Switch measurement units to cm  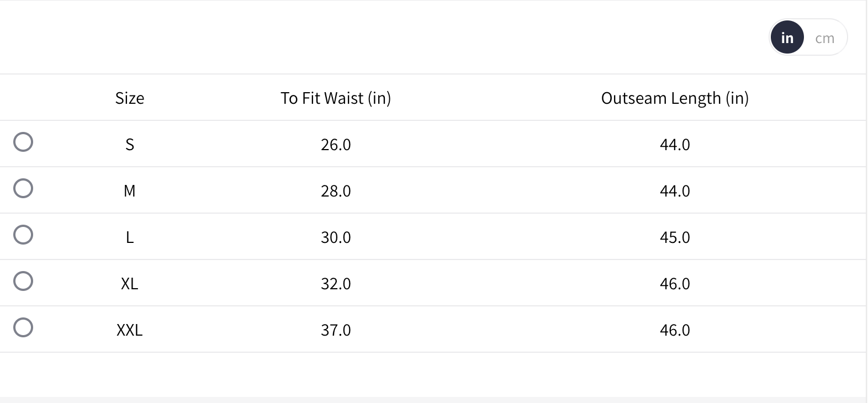tap(824, 38)
